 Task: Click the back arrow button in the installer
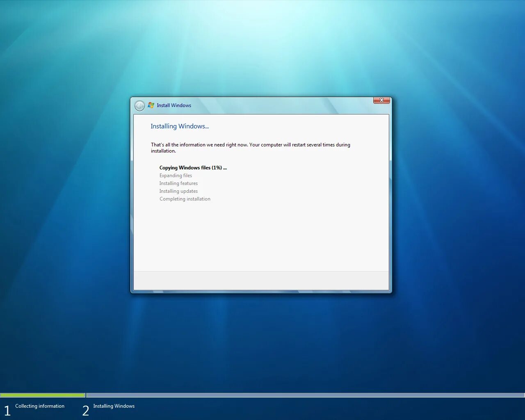pos(139,106)
